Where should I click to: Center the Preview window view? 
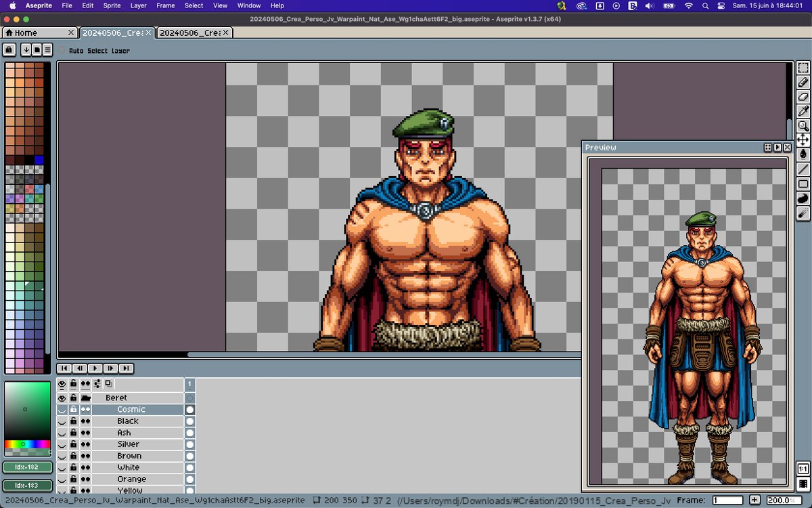(768, 147)
